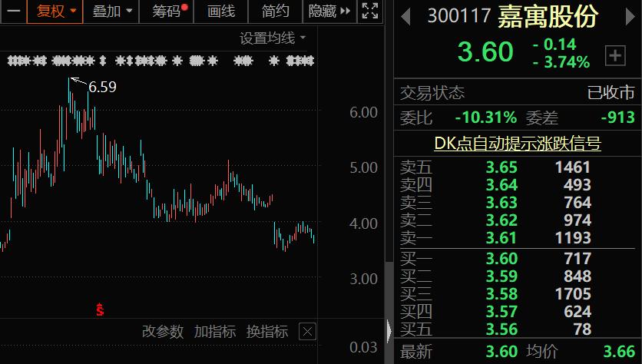Click the red S marker on chart
The height and width of the screenshot is (364, 642).
[100, 309]
